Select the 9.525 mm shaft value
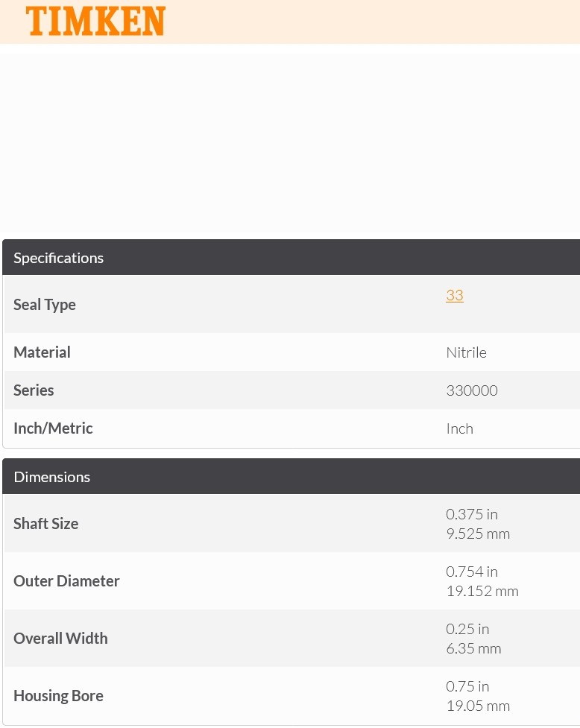 478,534
